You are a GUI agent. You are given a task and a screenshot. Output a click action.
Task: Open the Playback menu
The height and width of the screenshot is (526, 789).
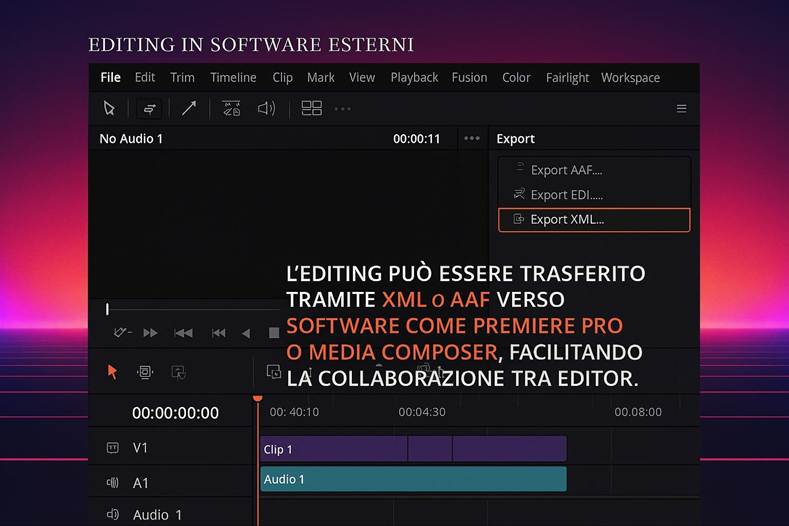click(x=414, y=78)
